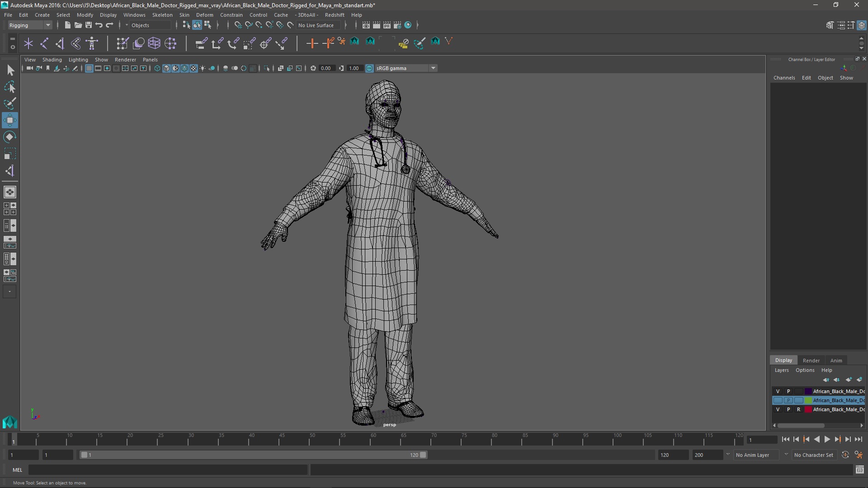Click the green layer color swatch
Viewport: 868px width, 488px height.
pyautogui.click(x=808, y=400)
